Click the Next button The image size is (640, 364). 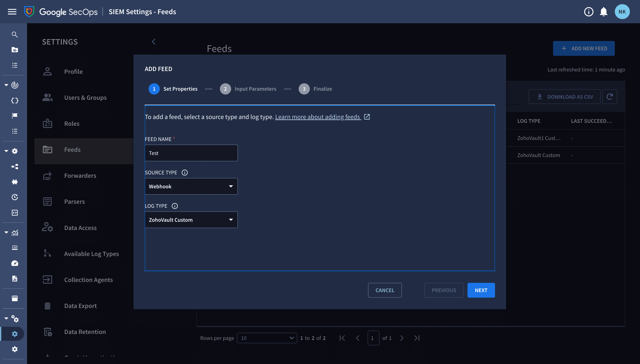[x=481, y=290]
